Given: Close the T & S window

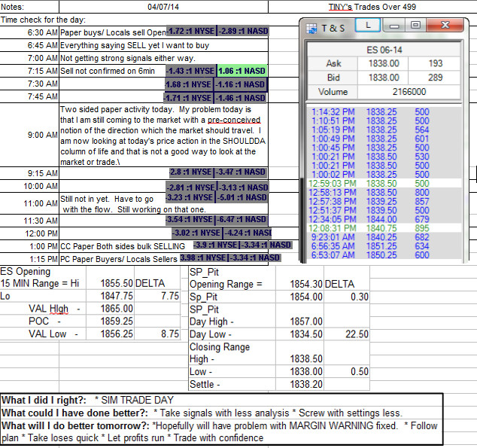Looking at the screenshot, I should click(445, 26).
